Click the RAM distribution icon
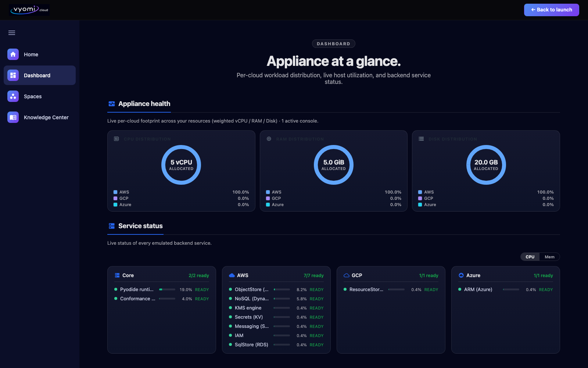 pos(269,139)
